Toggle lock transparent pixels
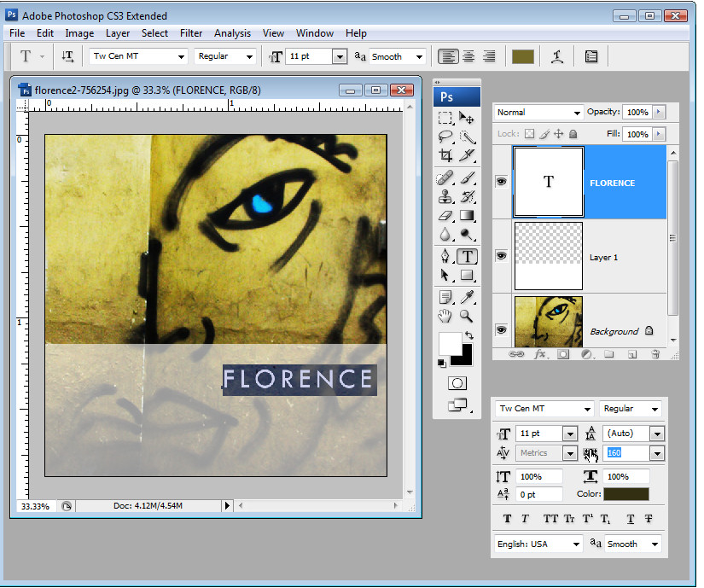Screen dimensions: 704x588 point(530,134)
